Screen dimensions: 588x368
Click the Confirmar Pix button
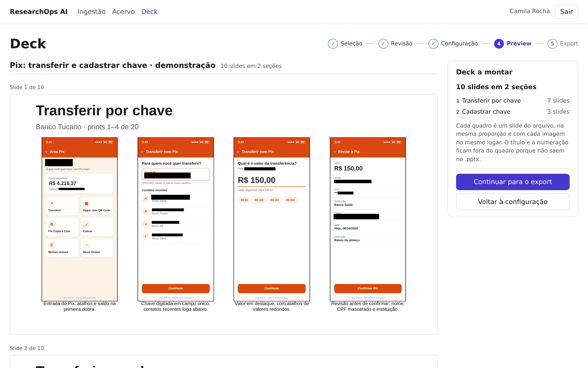pos(368,288)
